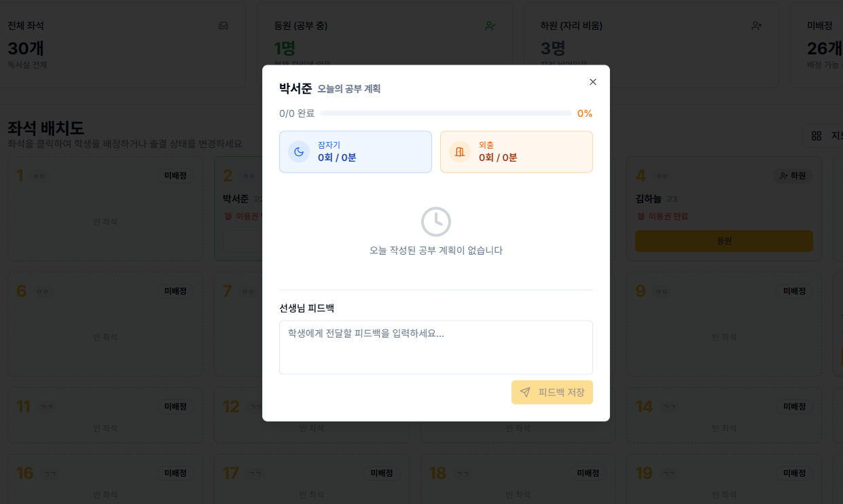Select empty seat 1 card

click(105, 208)
